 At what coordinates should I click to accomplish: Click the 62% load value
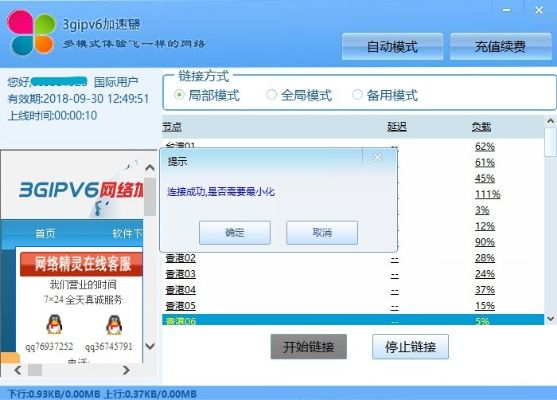(485, 146)
